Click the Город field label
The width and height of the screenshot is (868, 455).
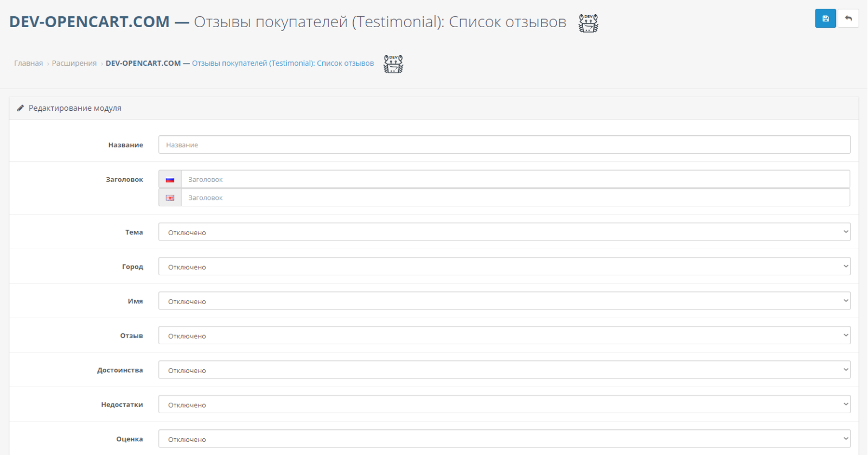[x=132, y=267]
